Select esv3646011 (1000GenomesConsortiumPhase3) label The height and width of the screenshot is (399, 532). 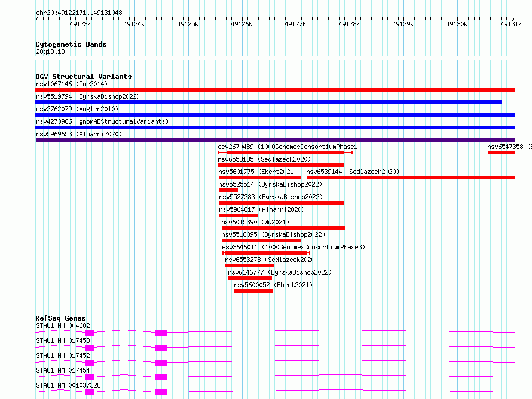click(293, 247)
